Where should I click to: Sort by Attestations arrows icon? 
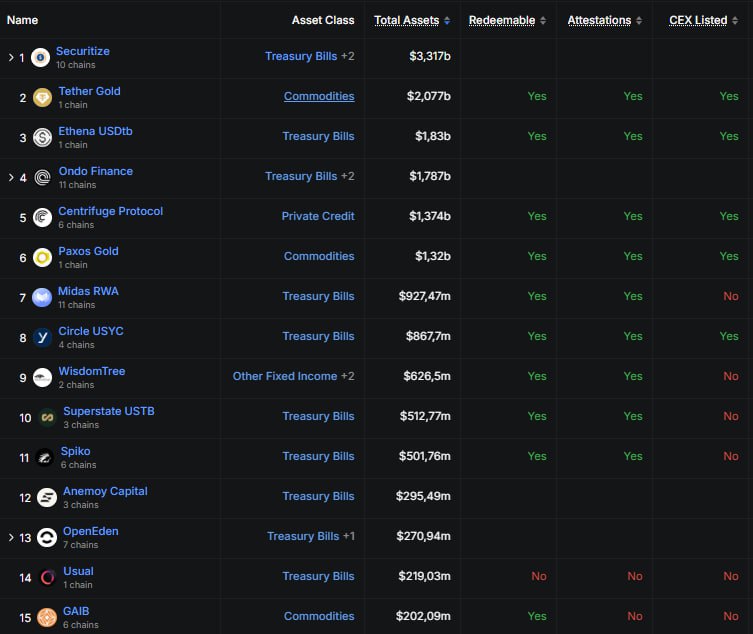639,21
